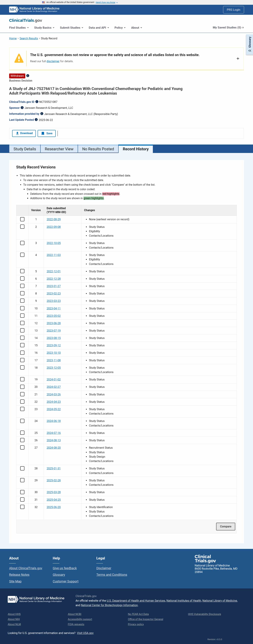253x644 pixels.
Task: Click the yellow warning triangle icon
Action: [x=19, y=59]
